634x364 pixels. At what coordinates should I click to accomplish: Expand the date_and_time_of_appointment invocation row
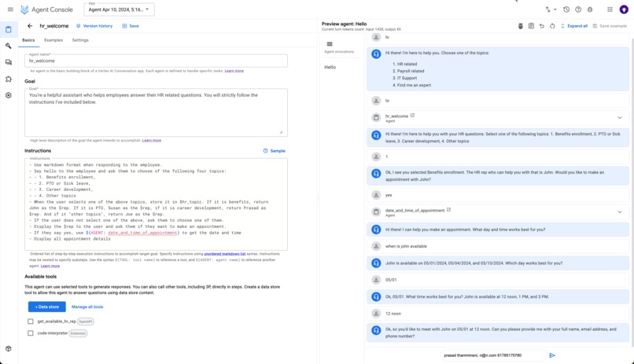pyautogui.click(x=619, y=212)
